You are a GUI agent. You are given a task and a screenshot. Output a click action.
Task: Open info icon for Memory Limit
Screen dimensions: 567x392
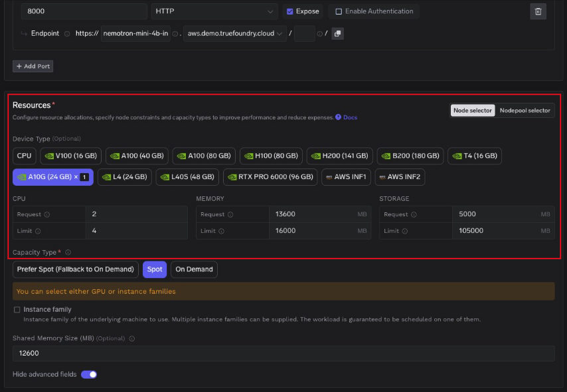(x=221, y=231)
